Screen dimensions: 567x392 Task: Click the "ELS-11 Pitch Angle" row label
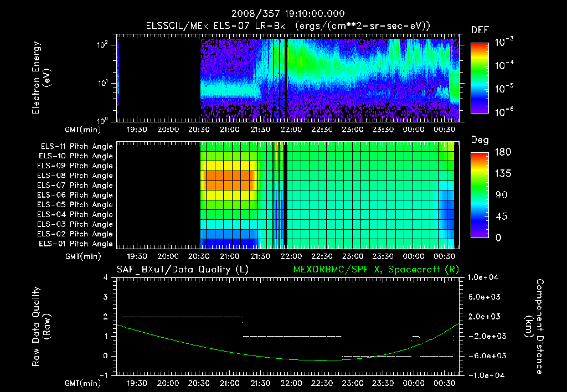tap(76, 147)
